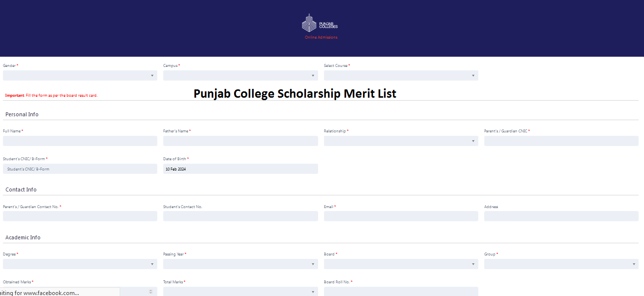Click the Address input field
644x296 pixels.
(561, 216)
